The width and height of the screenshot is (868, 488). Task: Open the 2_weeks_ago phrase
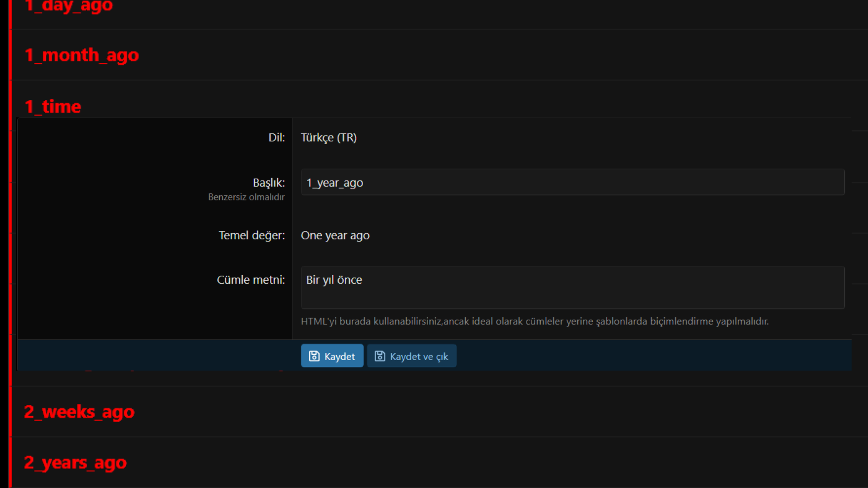[x=80, y=412]
